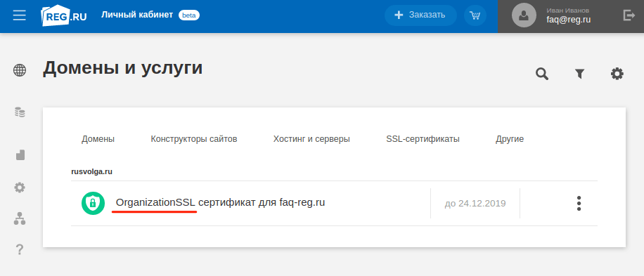This screenshot has width=644, height=276.
Task: Open OrganizationSSL сертификат для faq-reg.ru
Action: (221, 202)
